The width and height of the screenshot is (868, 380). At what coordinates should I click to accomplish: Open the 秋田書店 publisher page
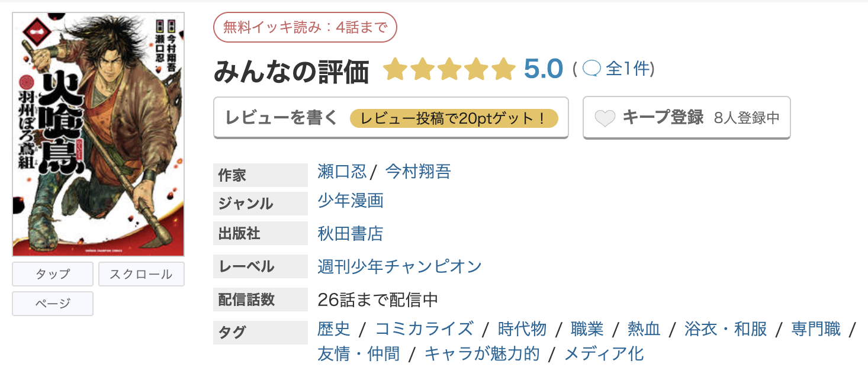tap(349, 233)
